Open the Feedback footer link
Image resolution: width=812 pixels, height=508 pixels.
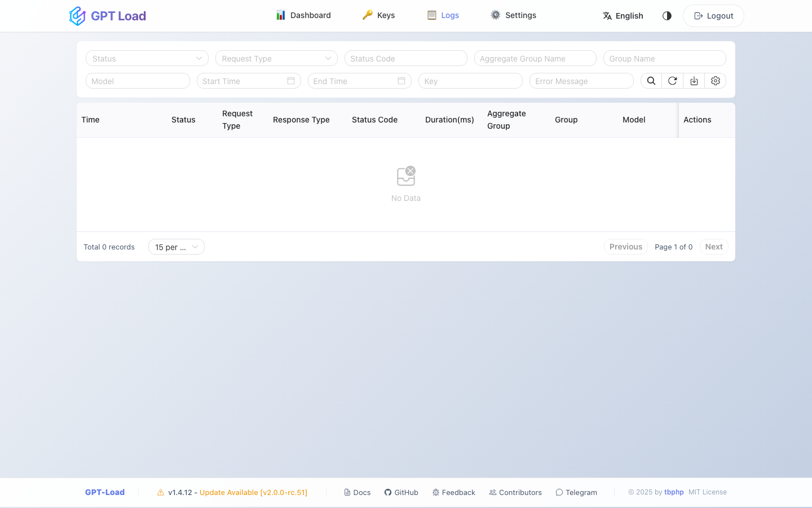tap(454, 492)
